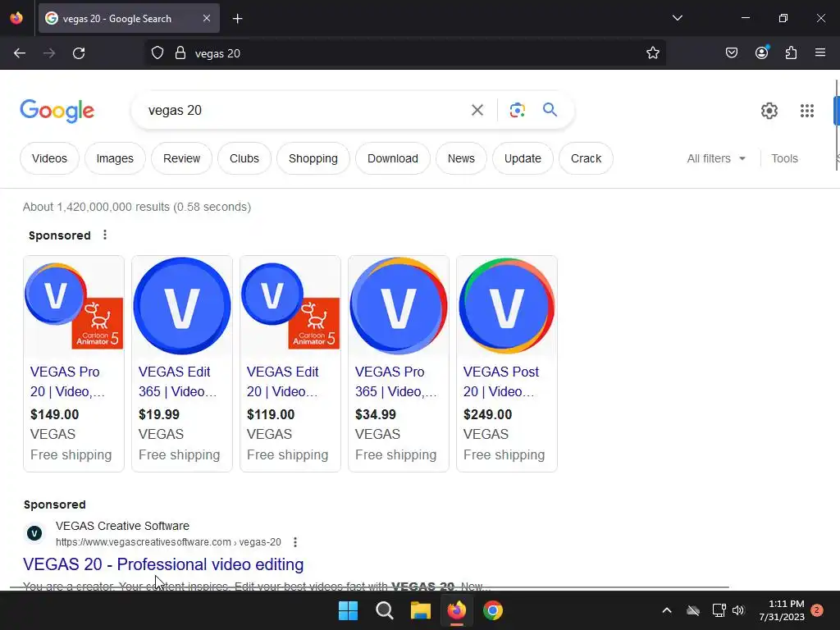Select the Images filter chip
Screen dimensions: 840x630
pyautogui.click(x=115, y=158)
